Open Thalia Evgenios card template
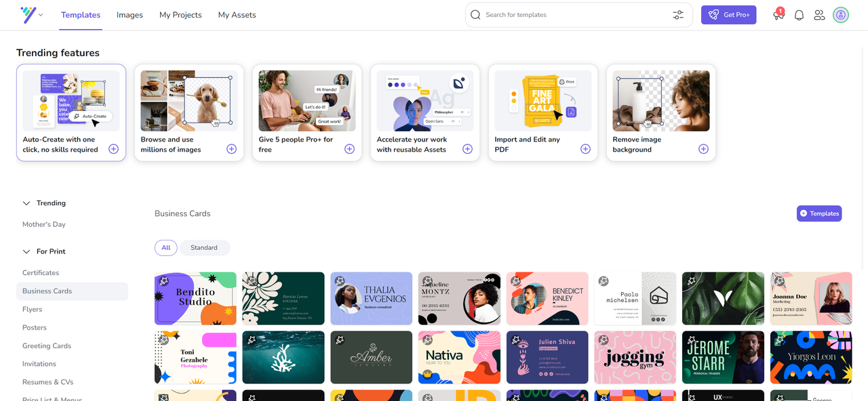 372,299
